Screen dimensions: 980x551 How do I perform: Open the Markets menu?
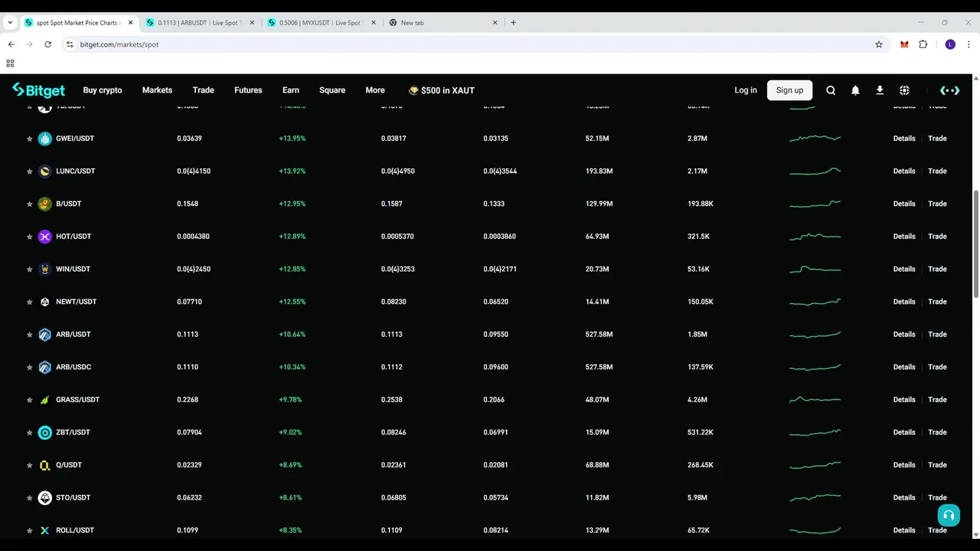pyautogui.click(x=157, y=90)
